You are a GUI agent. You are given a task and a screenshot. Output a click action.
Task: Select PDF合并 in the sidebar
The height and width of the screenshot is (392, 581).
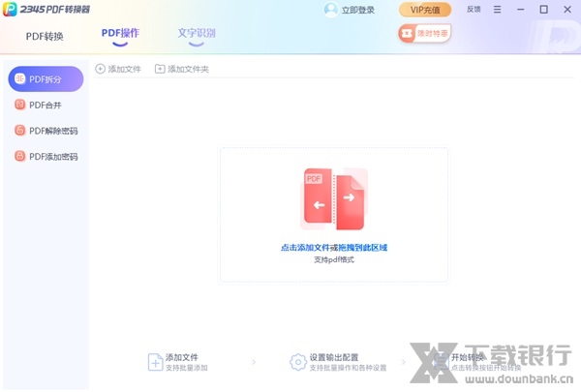click(46, 105)
